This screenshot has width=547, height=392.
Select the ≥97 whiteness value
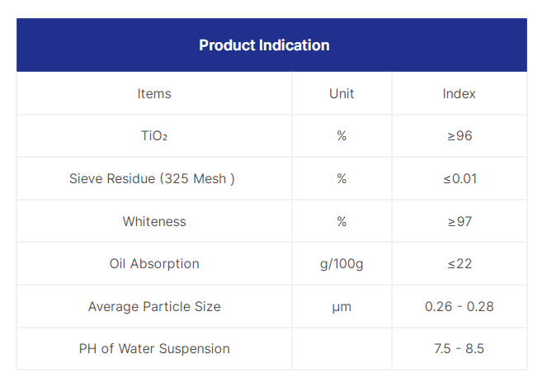[x=459, y=221]
